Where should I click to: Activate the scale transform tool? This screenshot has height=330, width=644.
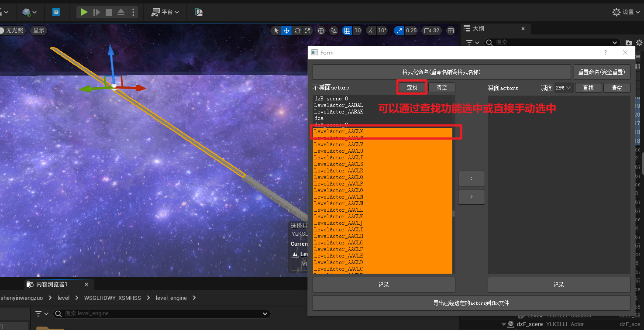pyautogui.click(x=308, y=31)
